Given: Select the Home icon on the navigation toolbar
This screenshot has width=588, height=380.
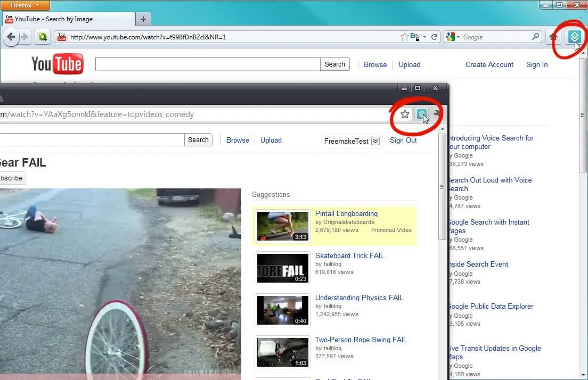Looking at the screenshot, I should [553, 37].
